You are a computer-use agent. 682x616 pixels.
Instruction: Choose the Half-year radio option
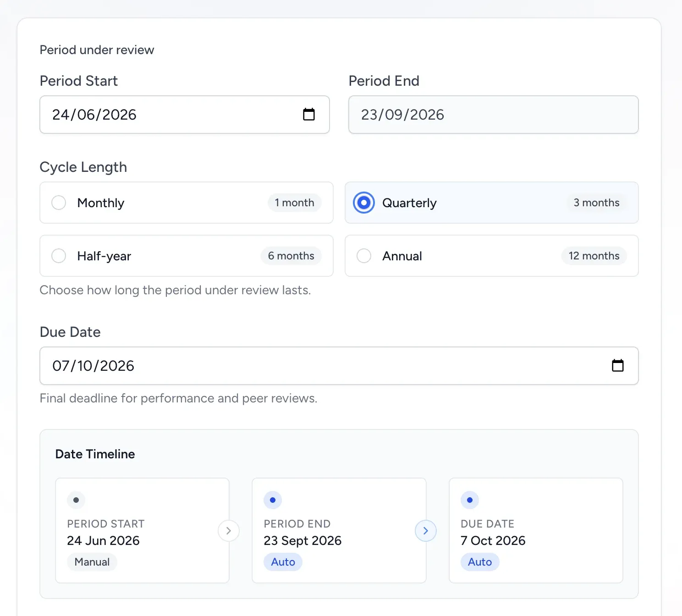coord(59,256)
